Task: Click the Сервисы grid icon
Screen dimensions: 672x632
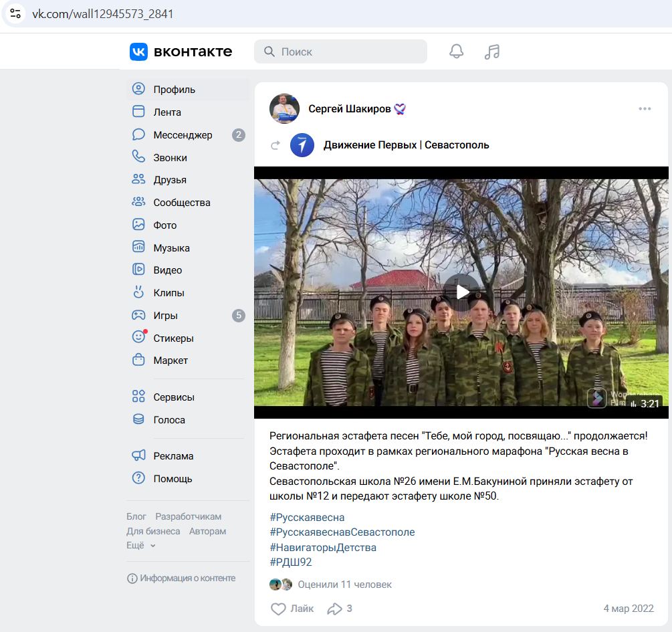Action: (138, 396)
